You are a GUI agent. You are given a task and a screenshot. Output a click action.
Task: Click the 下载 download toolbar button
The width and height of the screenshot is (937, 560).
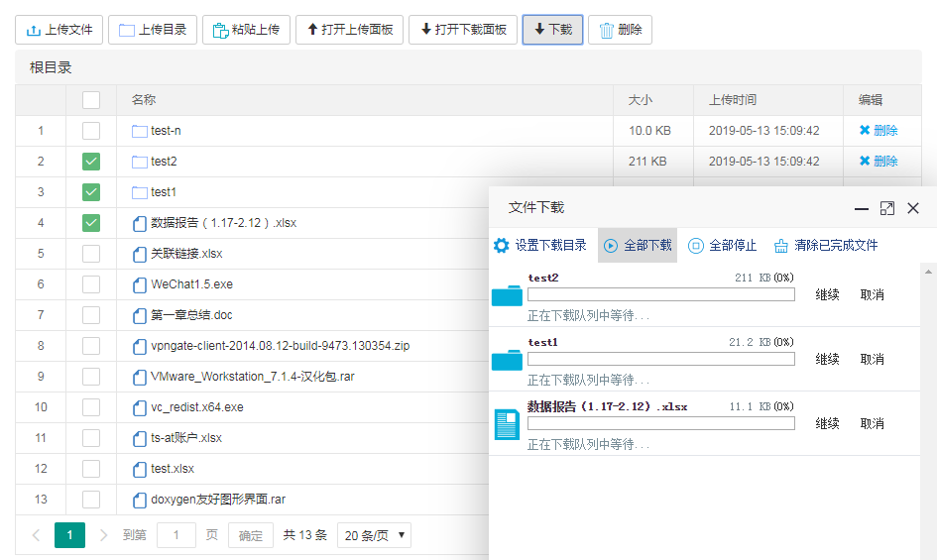tap(552, 30)
